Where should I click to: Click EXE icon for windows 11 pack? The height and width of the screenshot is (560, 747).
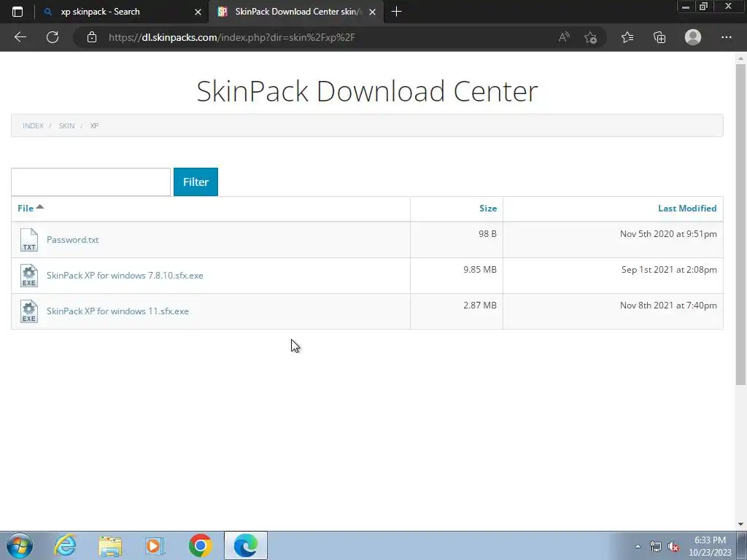[29, 311]
